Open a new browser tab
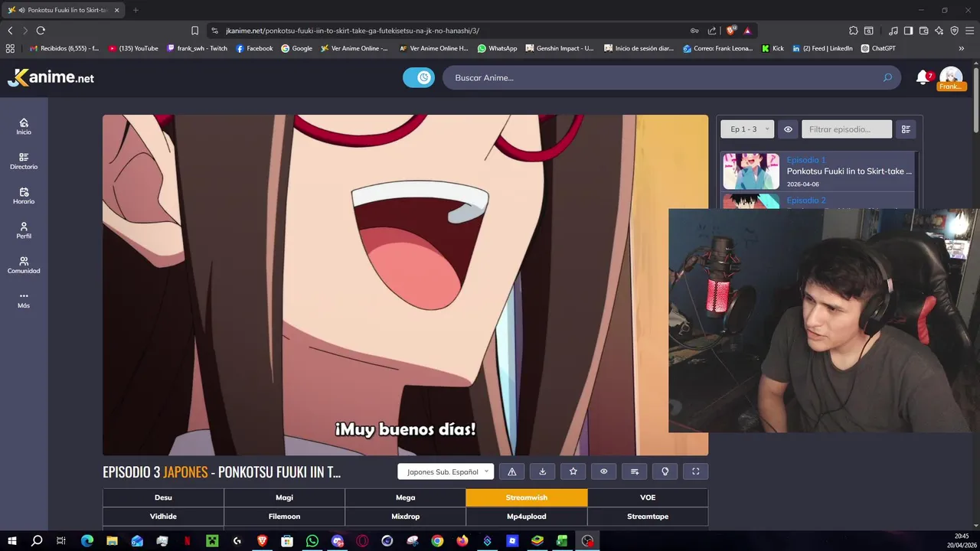The height and width of the screenshot is (551, 980). pos(136,10)
